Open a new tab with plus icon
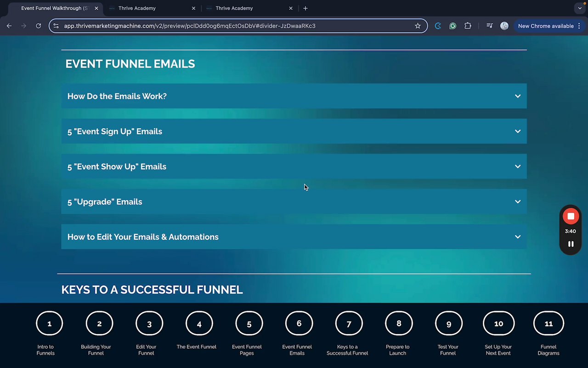The height and width of the screenshot is (368, 588). [x=305, y=8]
